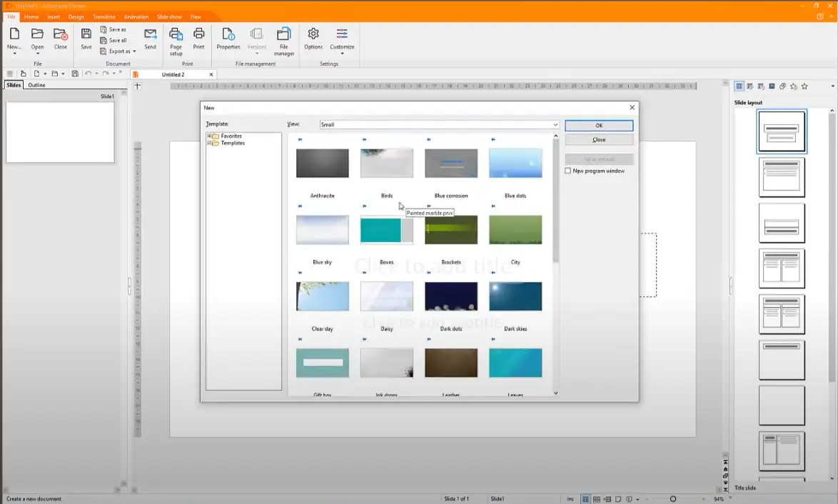Pin the Anthracite template as favorite
This screenshot has width=838, height=504.
click(x=300, y=139)
